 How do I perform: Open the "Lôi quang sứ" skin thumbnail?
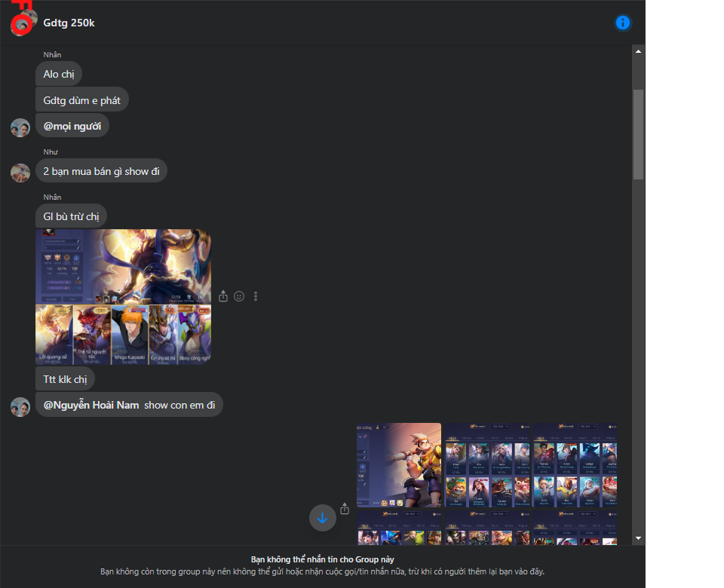tap(54, 335)
